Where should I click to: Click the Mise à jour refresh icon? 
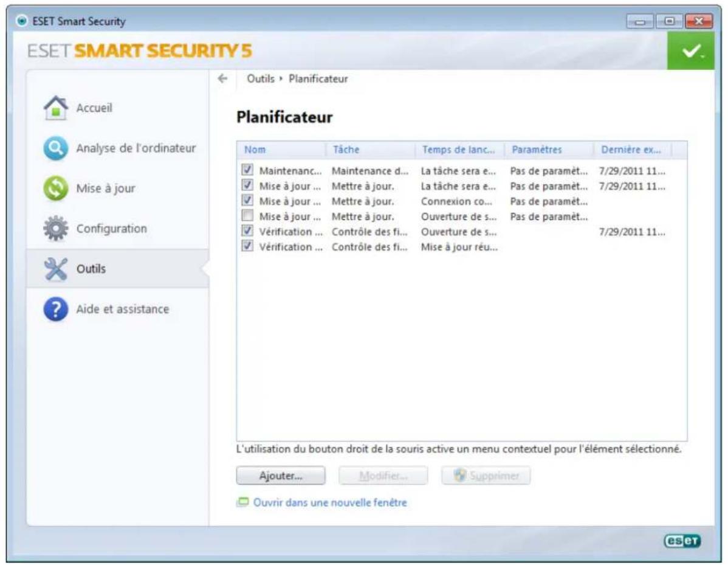pos(56,188)
